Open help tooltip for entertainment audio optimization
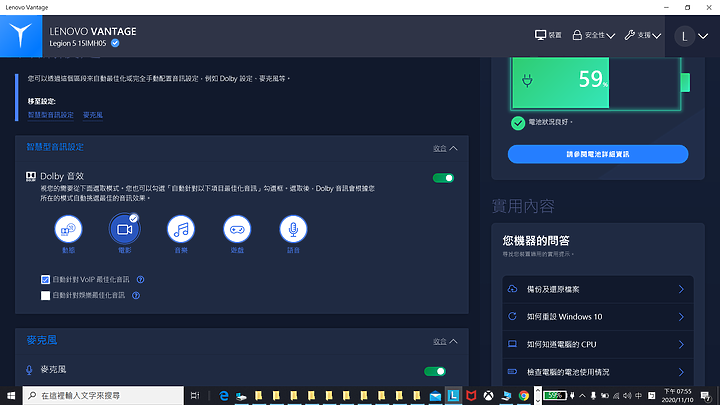This screenshot has height=405, width=720. tap(136, 295)
